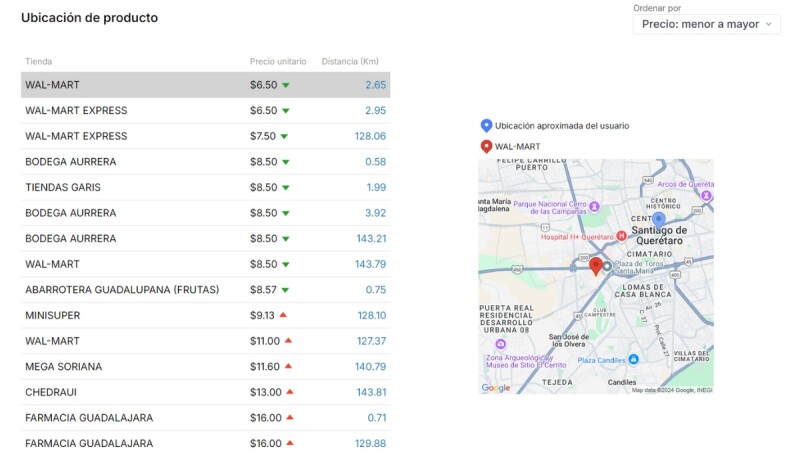Select the CHEDRAUI row
This screenshot has width=800, height=453.
(206, 392)
